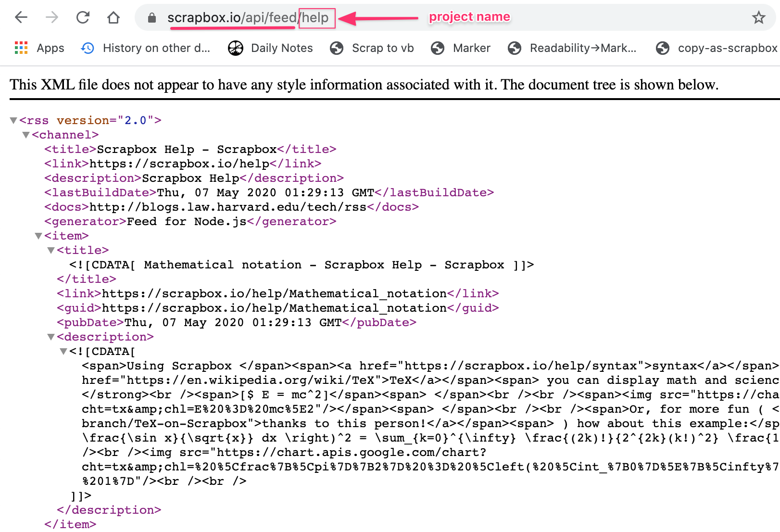The height and width of the screenshot is (532, 780).
Task: Run the Readability→Mark bookmarklet
Action: pos(572,48)
